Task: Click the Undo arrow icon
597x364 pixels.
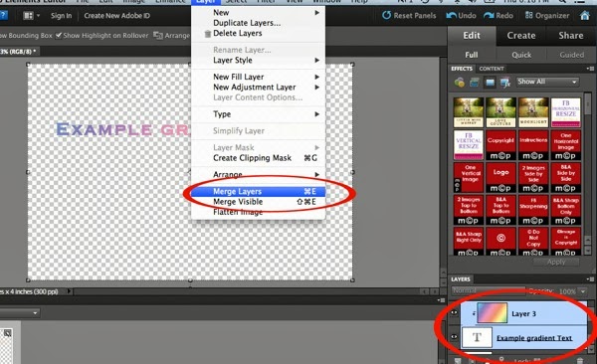Action: click(x=451, y=15)
